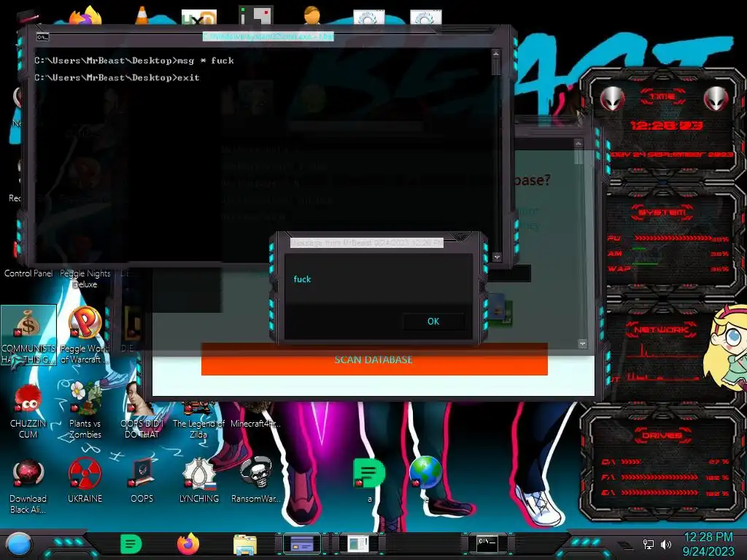
Task: Switch to the document window taskbar button
Action: [358, 543]
